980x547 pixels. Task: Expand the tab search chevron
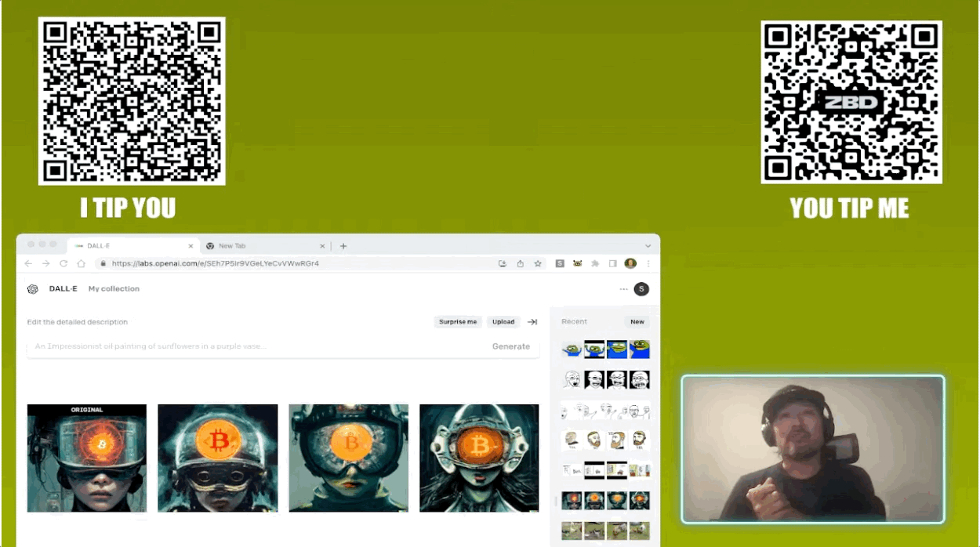tap(648, 246)
